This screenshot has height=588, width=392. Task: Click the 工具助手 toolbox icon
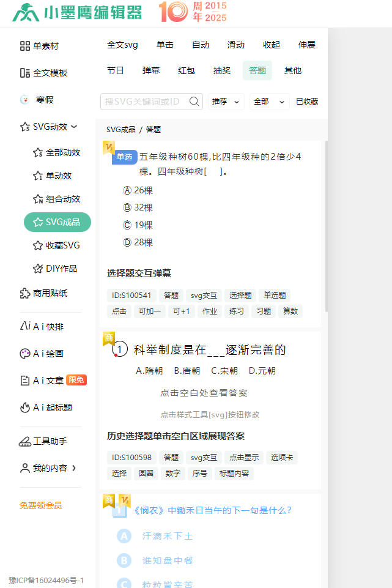(x=25, y=441)
